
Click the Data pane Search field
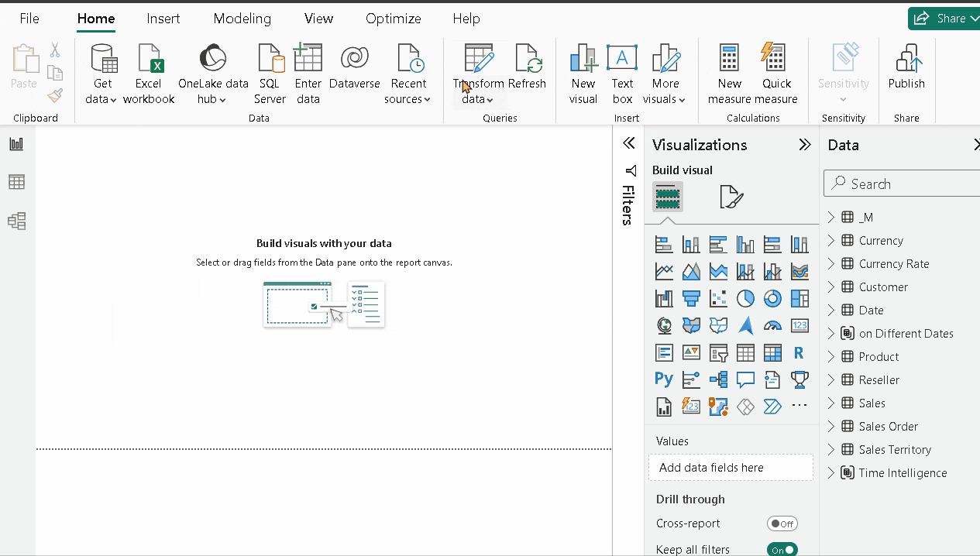[903, 184]
